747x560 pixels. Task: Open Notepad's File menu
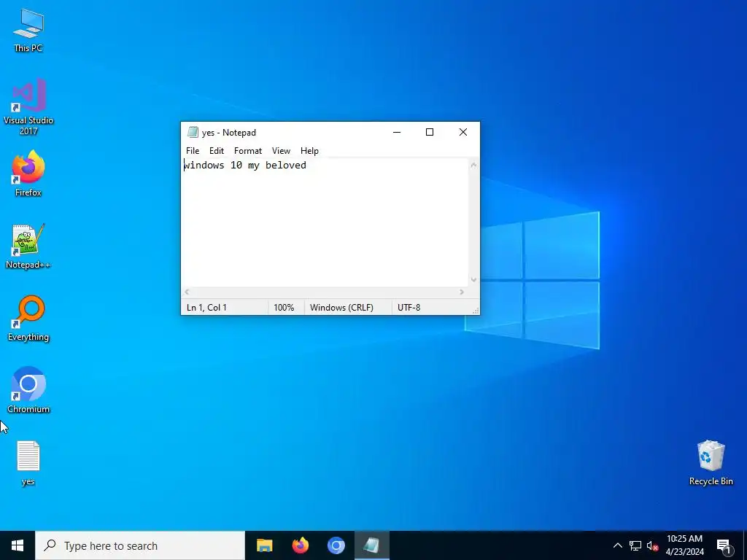coord(193,150)
